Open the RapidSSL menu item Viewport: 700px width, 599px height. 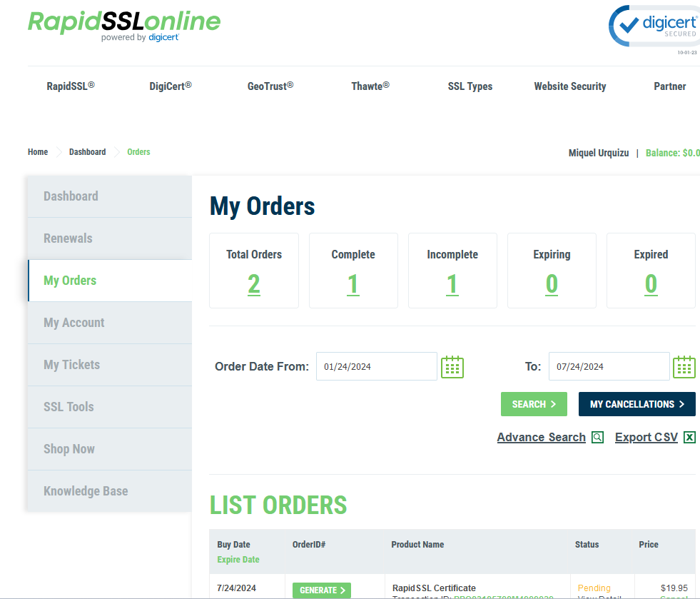(71, 86)
